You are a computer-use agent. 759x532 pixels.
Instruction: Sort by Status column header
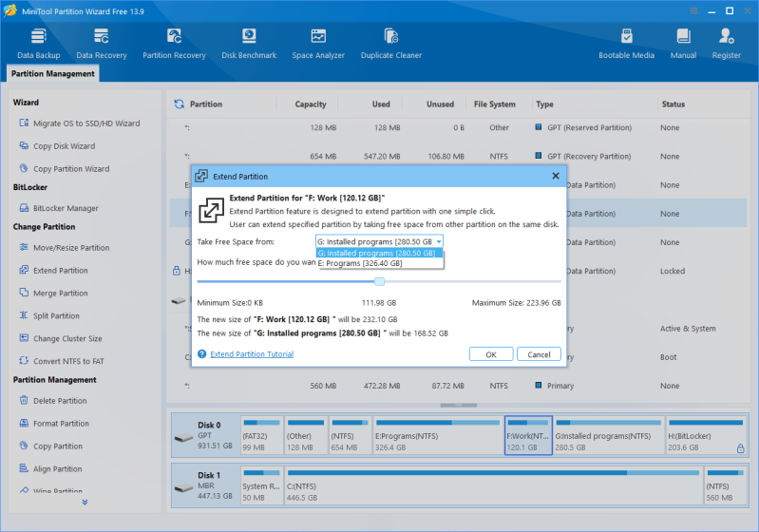(673, 104)
